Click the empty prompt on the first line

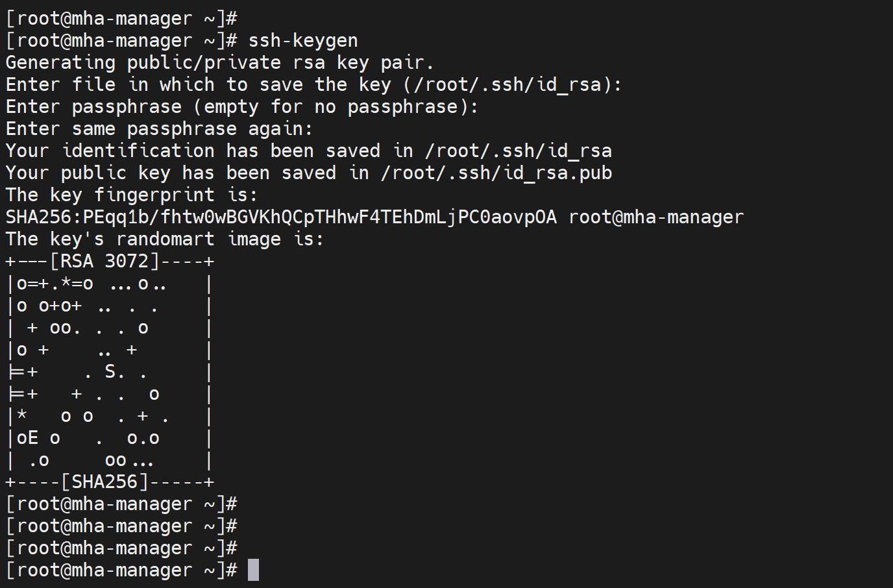[x=121, y=18]
